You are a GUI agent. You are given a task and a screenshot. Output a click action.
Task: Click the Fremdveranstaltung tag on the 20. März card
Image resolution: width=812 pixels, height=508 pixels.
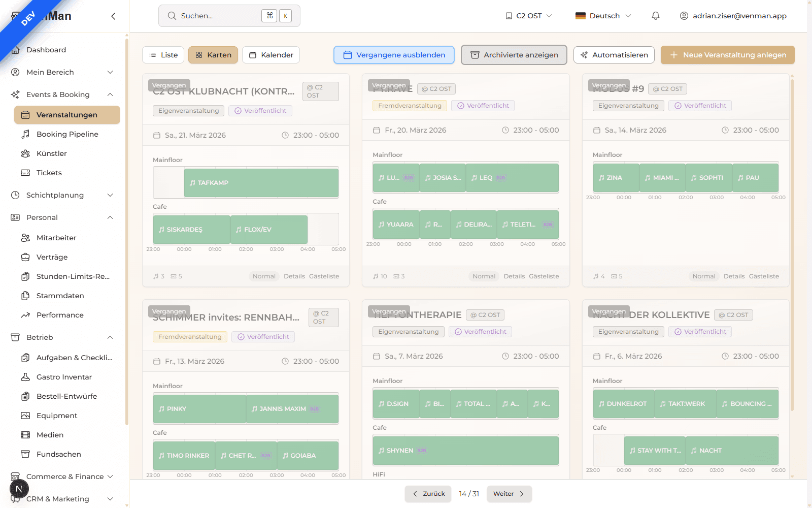pos(410,106)
